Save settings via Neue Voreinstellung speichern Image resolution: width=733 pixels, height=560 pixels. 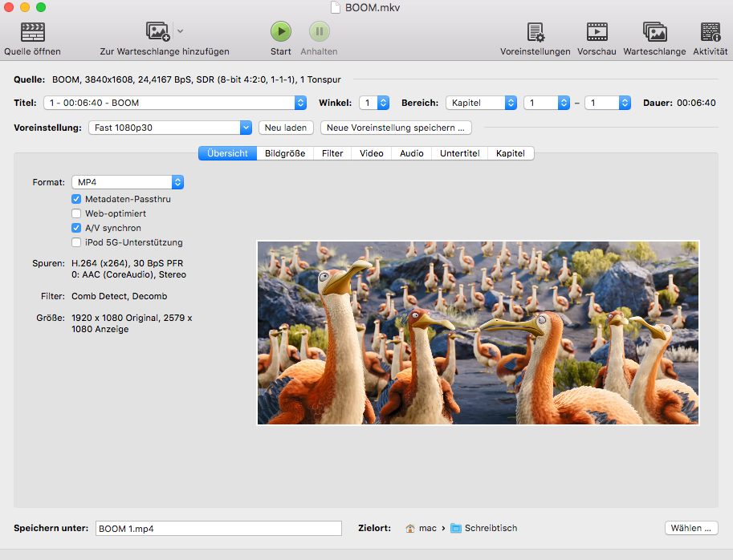[x=397, y=128]
